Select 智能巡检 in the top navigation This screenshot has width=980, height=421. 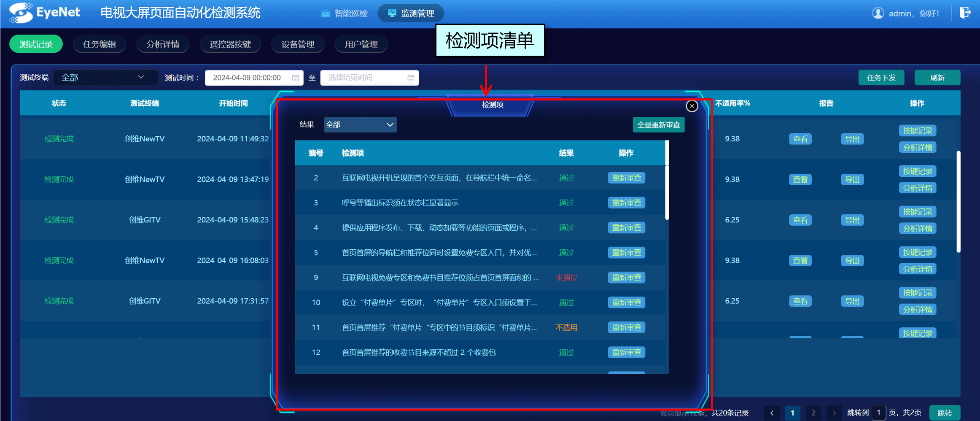[345, 13]
